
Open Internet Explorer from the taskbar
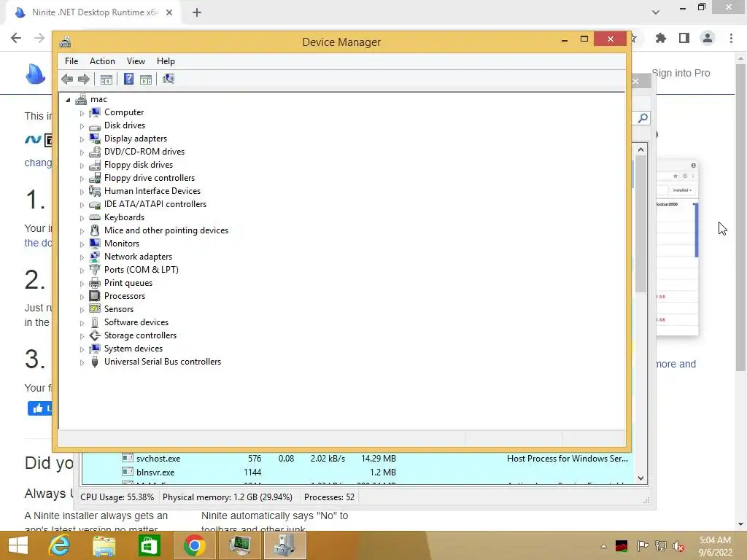pos(60,545)
